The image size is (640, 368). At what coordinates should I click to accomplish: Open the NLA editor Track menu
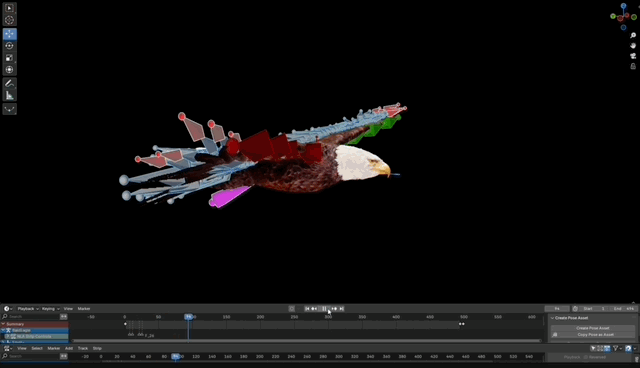click(x=83, y=348)
